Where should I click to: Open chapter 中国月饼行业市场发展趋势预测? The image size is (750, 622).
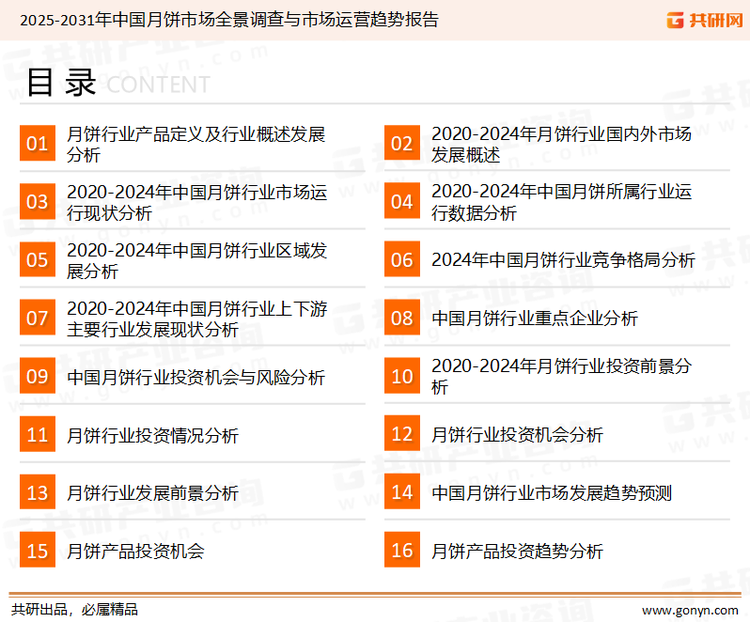coord(551,493)
